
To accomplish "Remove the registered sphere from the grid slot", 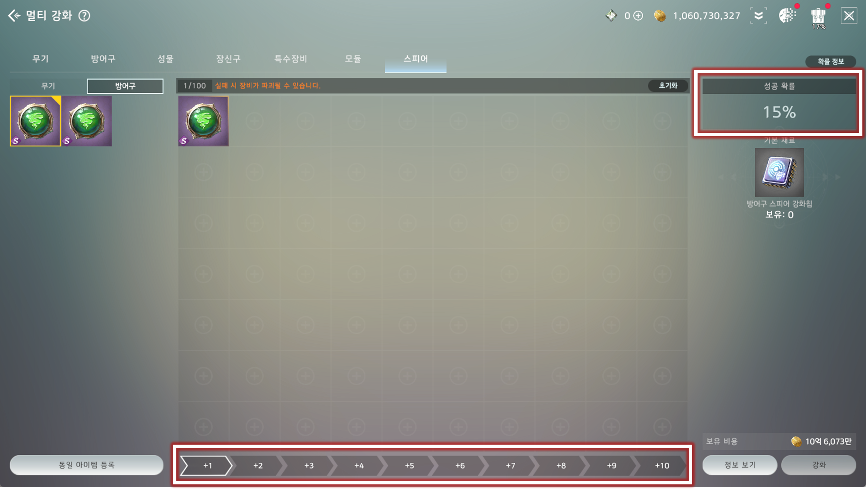I will click(203, 121).
